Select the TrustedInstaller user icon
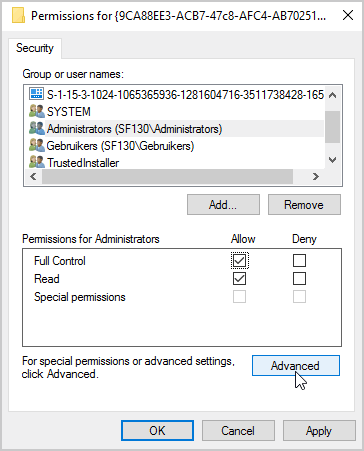This screenshot has width=364, height=451. click(x=37, y=162)
